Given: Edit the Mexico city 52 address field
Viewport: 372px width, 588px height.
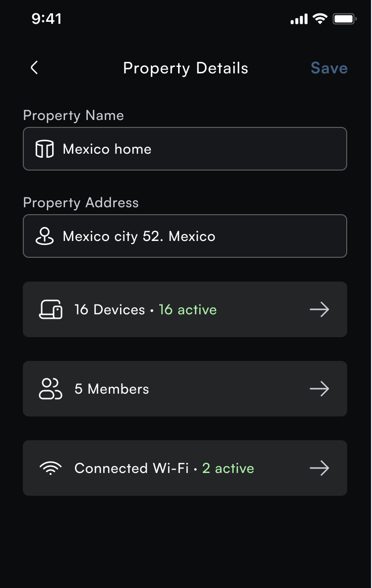Looking at the screenshot, I should coord(185,236).
